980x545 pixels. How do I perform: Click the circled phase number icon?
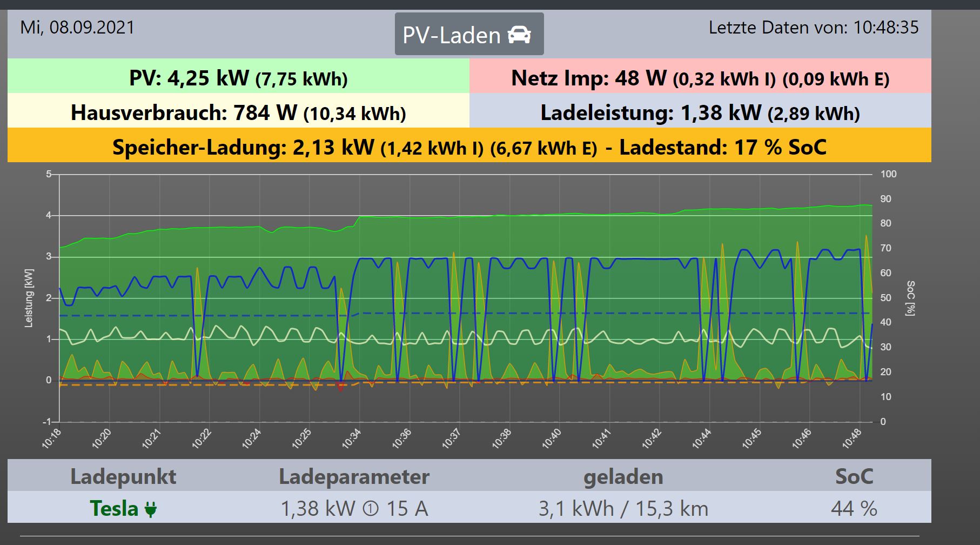click(x=370, y=509)
